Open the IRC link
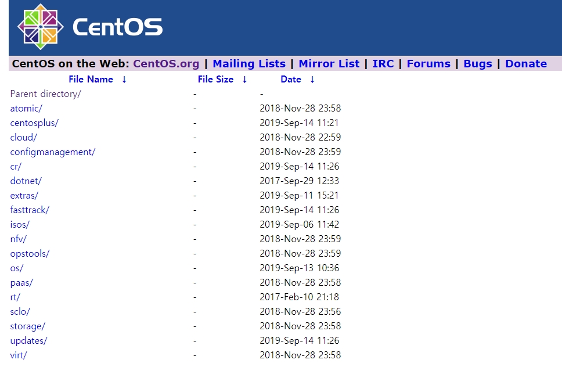The width and height of the screenshot is (562, 392). pyautogui.click(x=383, y=63)
